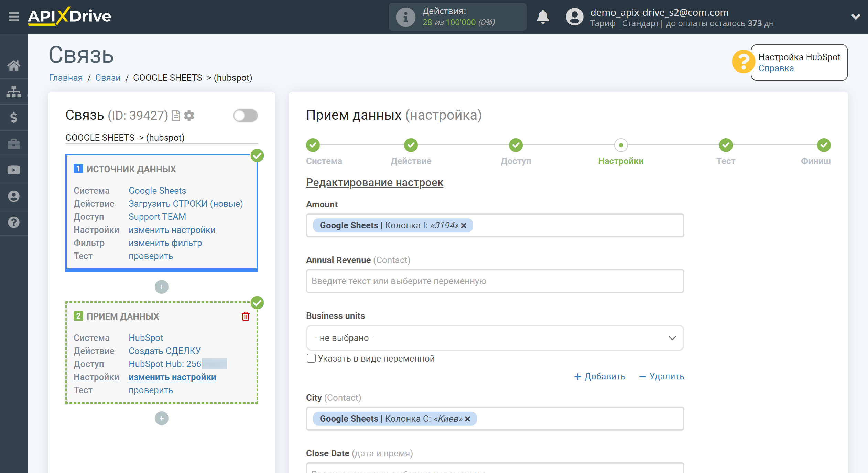Delete the data receiver block
The image size is (868, 473).
tap(246, 316)
